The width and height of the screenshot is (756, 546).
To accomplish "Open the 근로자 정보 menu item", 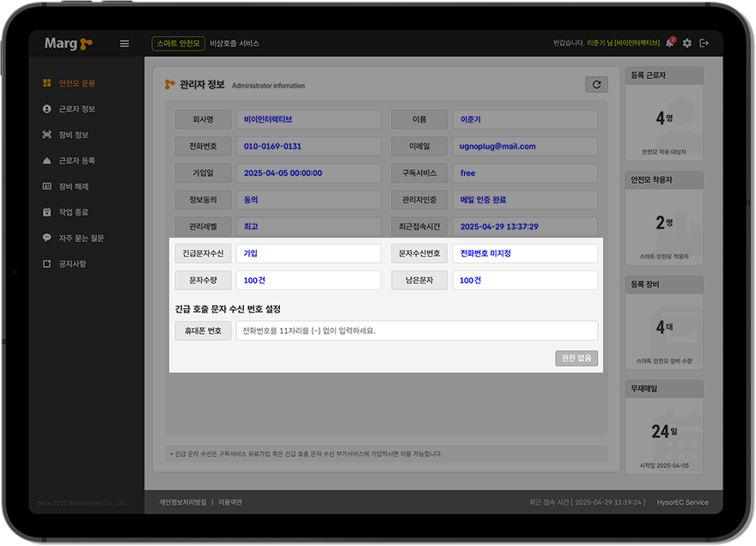I will 77,109.
